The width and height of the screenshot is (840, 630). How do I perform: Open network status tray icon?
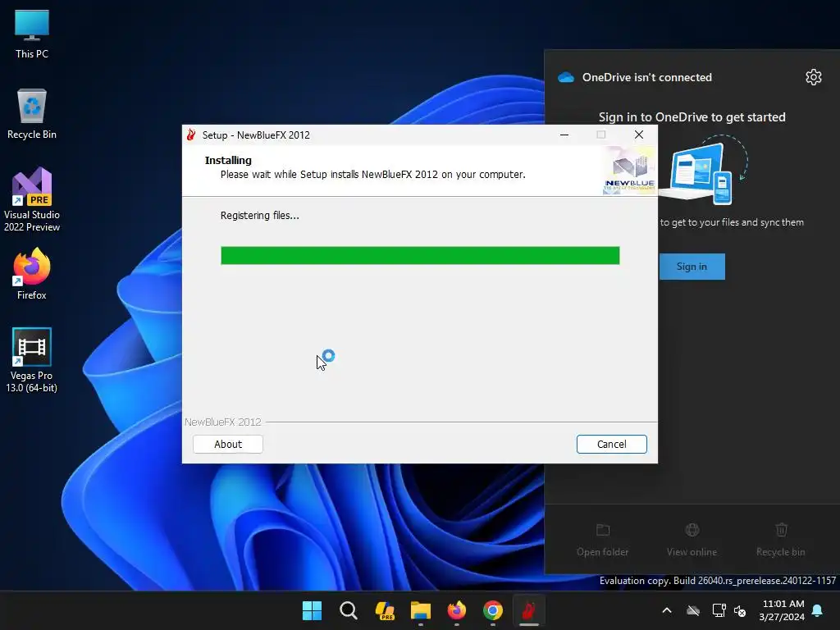pos(719,610)
